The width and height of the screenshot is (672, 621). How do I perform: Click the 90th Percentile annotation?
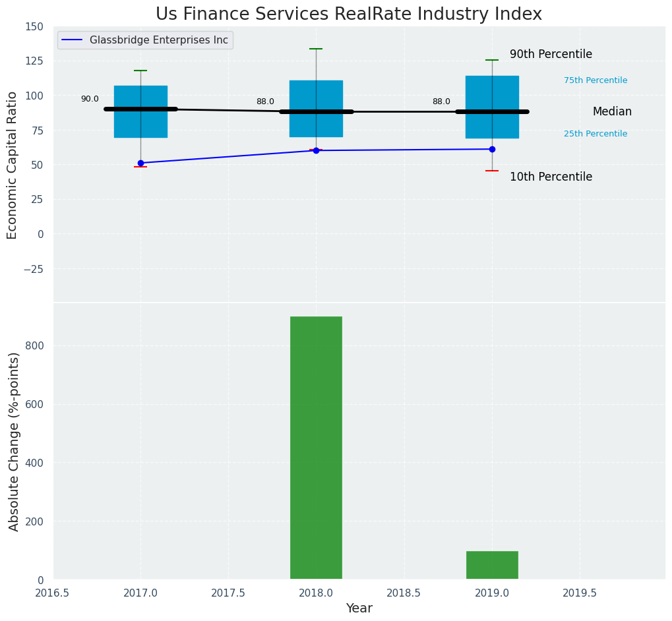point(551,55)
